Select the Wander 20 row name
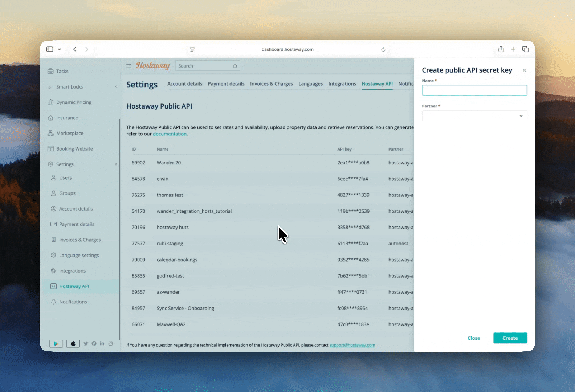This screenshot has width=575, height=392. pyautogui.click(x=169, y=163)
